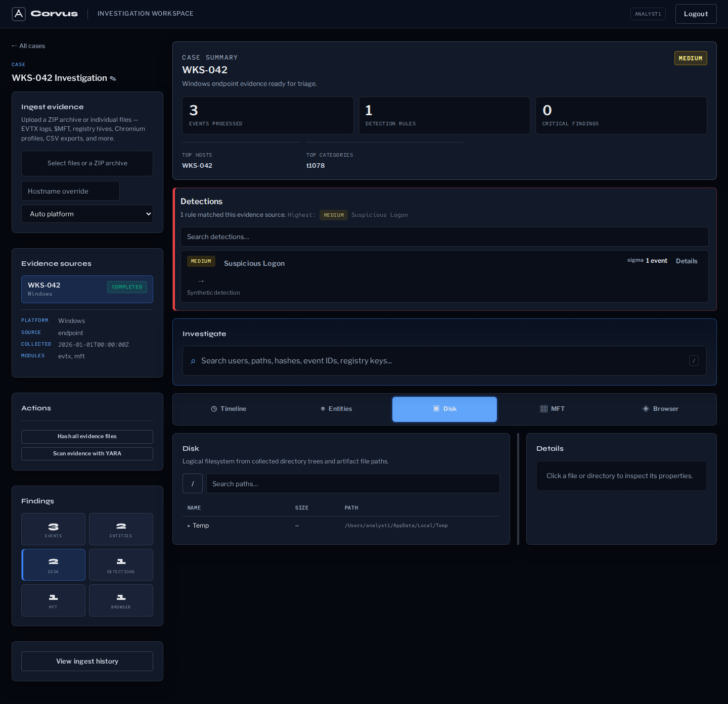Open the Auto platform dropdown
This screenshot has width=728, height=704.
pyautogui.click(x=87, y=214)
